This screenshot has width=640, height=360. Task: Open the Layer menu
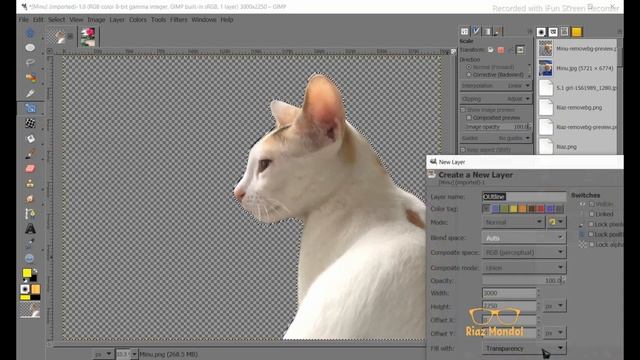[117, 20]
